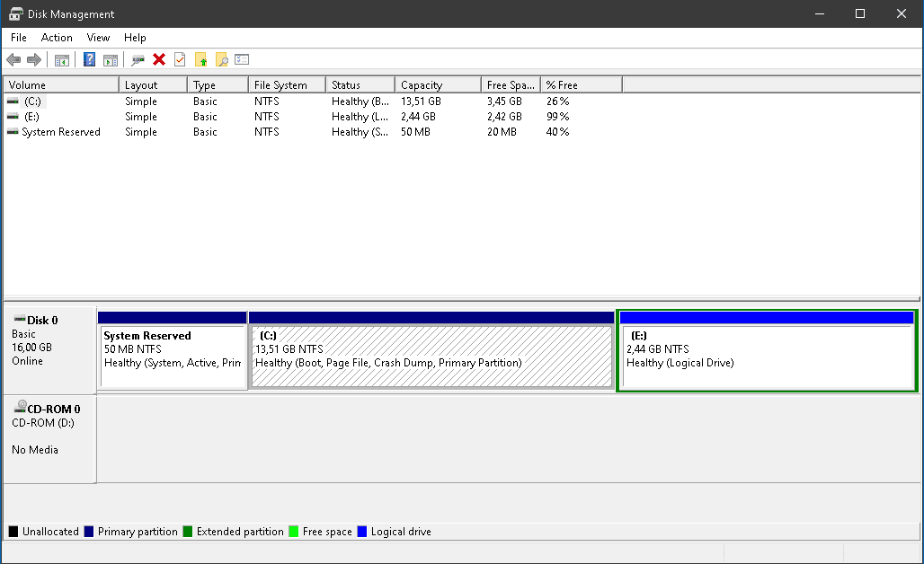Click the folder with up arrow toolbar icon
Screen dimensions: 924x564
(200, 59)
